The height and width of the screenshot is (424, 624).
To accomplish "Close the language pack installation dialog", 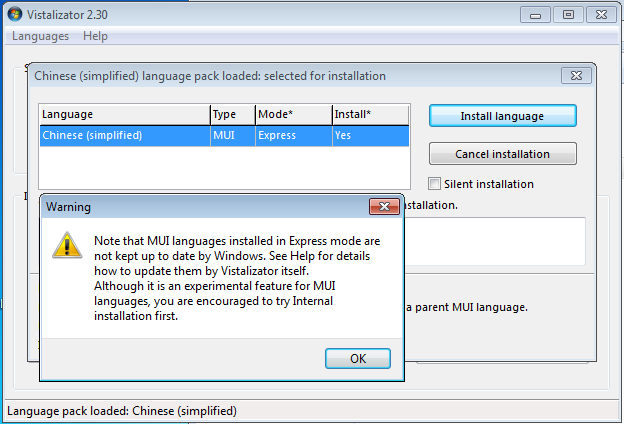I will point(576,76).
